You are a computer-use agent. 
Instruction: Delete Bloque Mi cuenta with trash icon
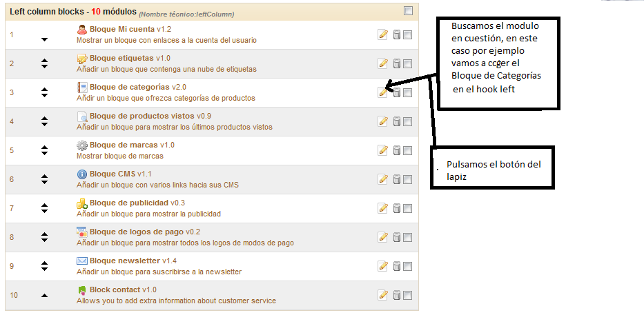tap(396, 34)
